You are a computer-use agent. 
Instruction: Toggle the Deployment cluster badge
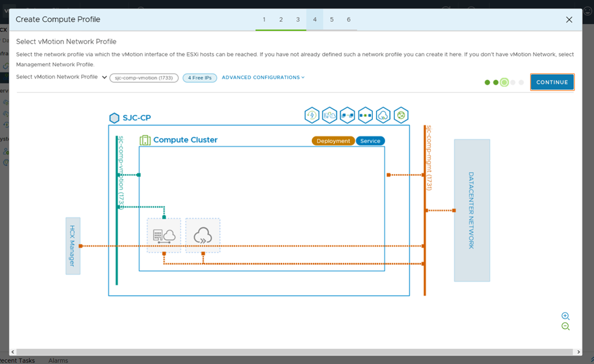333,141
